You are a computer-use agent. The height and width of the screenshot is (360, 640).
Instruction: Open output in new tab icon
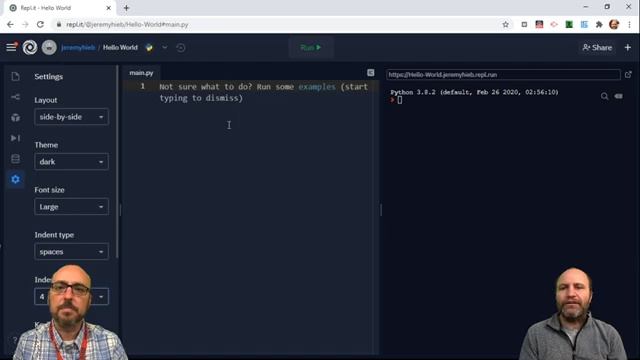click(x=628, y=74)
